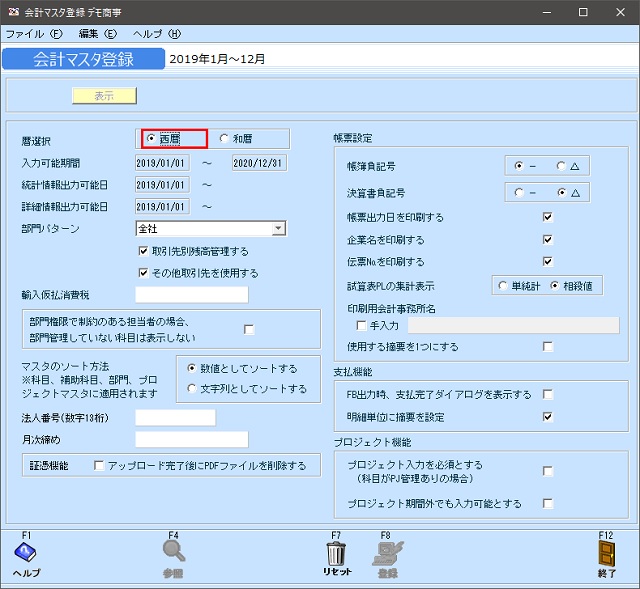Toggle 帳票出力日を印刷する checkbox
Viewport: 640px width, 589px height.
[548, 217]
